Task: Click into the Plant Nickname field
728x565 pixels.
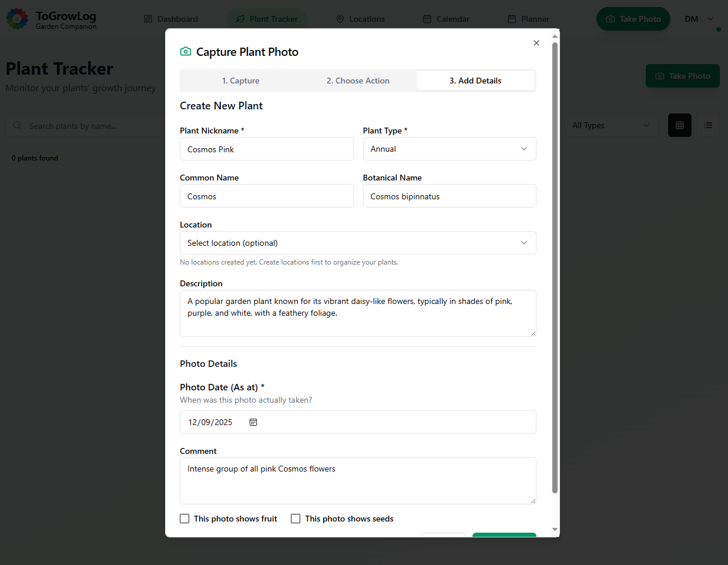Action: click(x=266, y=149)
